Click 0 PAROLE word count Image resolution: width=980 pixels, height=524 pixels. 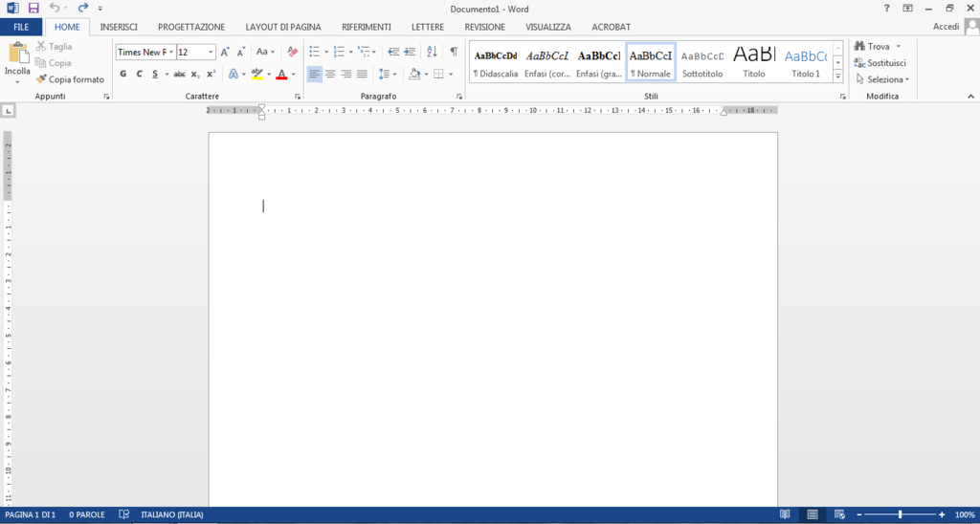point(87,514)
